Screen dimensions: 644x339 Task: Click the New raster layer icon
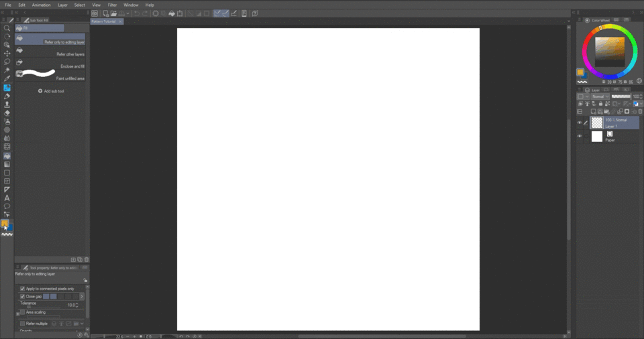[593, 112]
